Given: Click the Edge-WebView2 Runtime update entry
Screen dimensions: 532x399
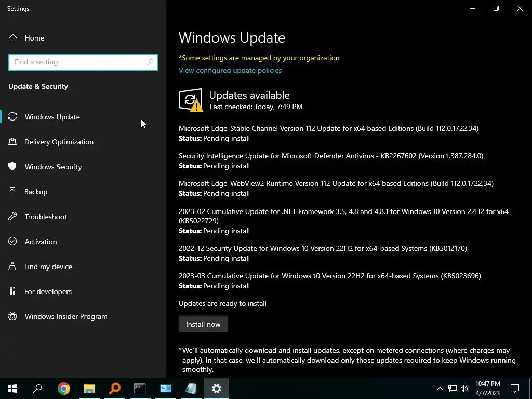Looking at the screenshot, I should pos(336,188).
